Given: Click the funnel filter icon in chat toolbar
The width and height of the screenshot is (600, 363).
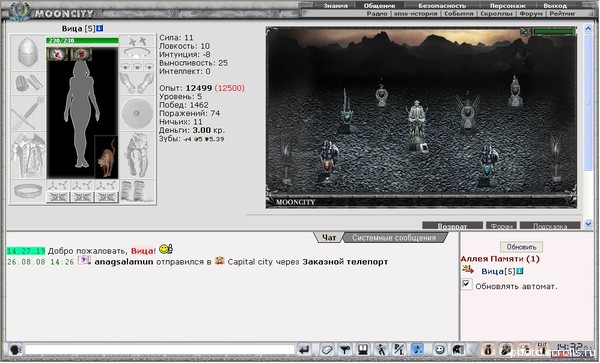Looking at the screenshot, I should point(345,349).
